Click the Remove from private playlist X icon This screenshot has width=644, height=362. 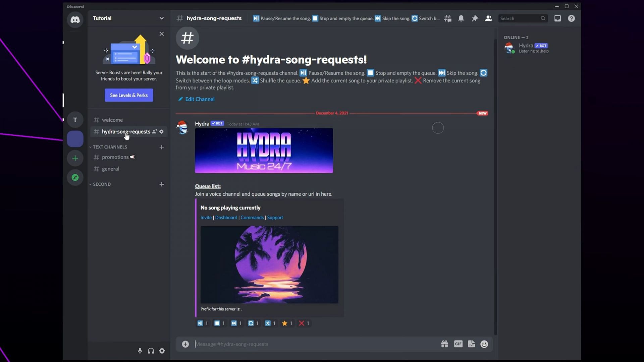[x=301, y=323]
